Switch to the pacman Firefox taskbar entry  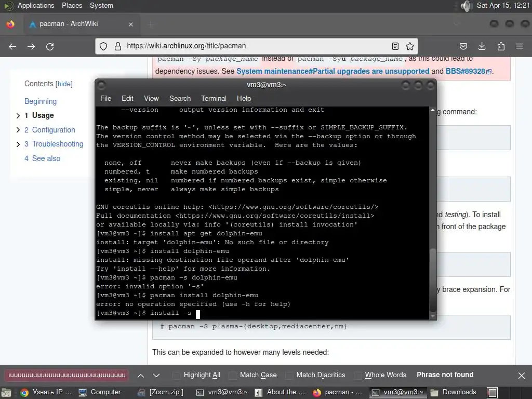(338, 392)
